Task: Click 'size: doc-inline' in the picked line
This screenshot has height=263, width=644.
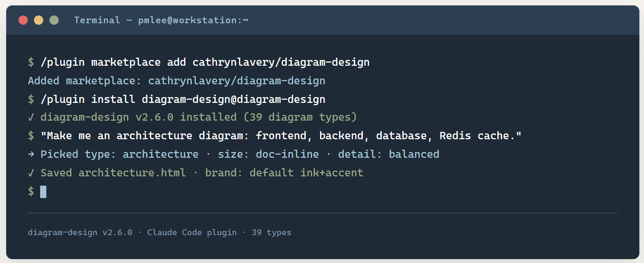Action: 268,154
